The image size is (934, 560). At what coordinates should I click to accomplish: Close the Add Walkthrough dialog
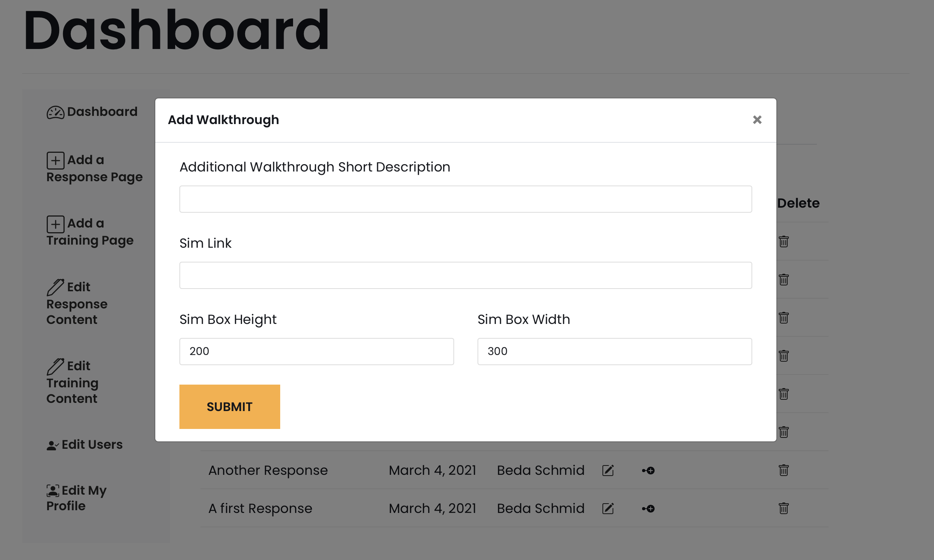(757, 120)
